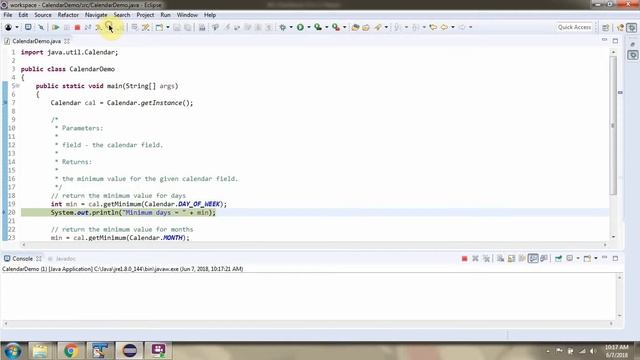The height and width of the screenshot is (360, 640).
Task: Click the editor scroll-down arrow
Action: [x=613, y=237]
